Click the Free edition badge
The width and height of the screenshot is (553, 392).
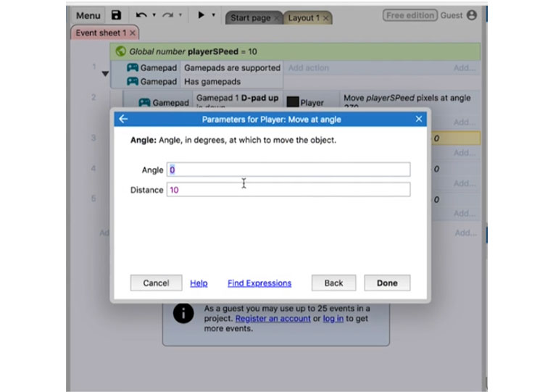coord(410,15)
